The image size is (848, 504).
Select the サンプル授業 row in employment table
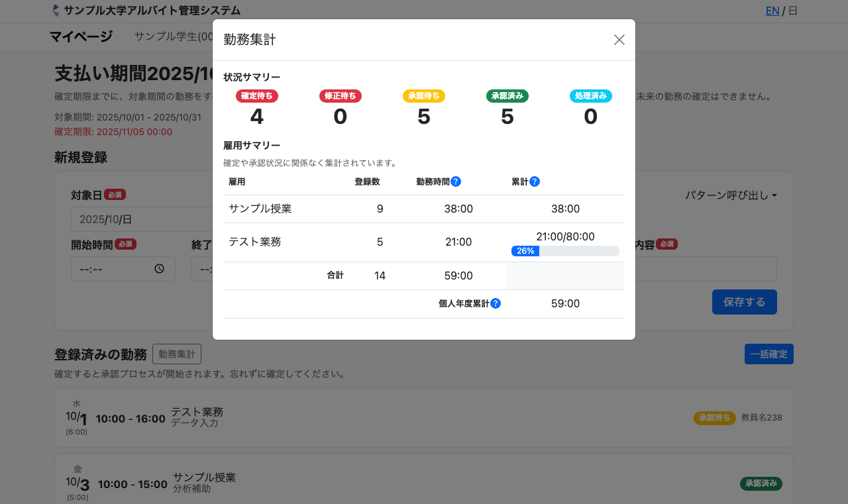(x=423, y=209)
